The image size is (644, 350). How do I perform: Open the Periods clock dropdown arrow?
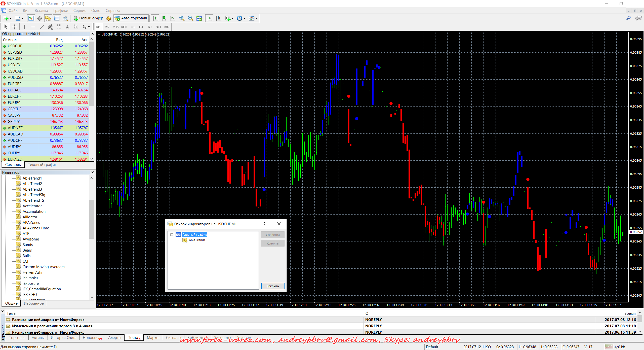click(x=244, y=18)
